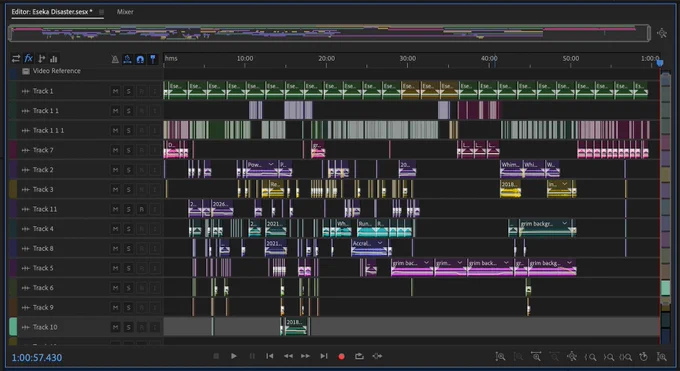The width and height of the screenshot is (680, 371).
Task: Click Zoom Out Full icon
Action: click(x=572, y=357)
